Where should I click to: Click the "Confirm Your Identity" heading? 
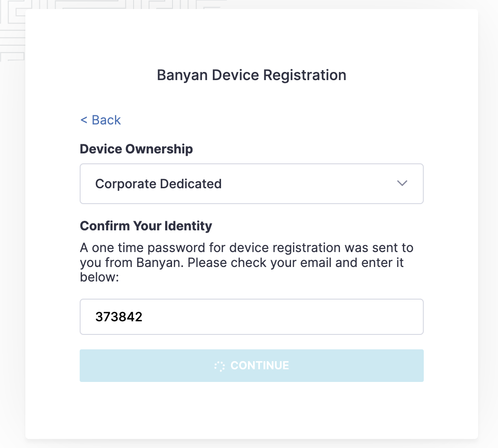pos(146,226)
